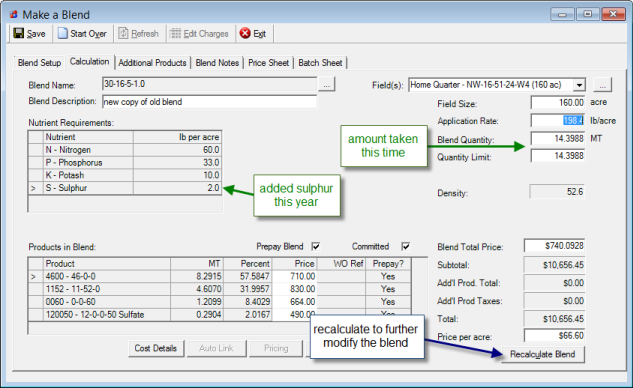This screenshot has width=633, height=388.
Task: Open the Batch Sheet tab
Action: coord(320,63)
